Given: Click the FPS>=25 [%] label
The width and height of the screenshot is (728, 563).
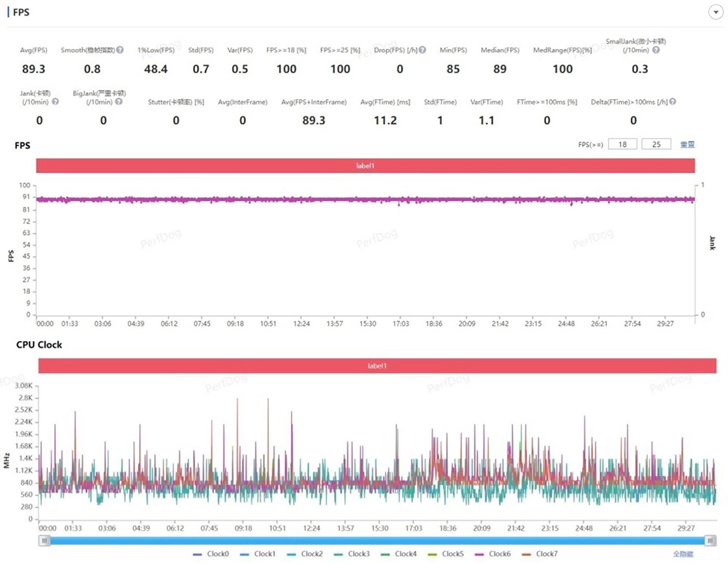Looking at the screenshot, I should coord(340,50).
